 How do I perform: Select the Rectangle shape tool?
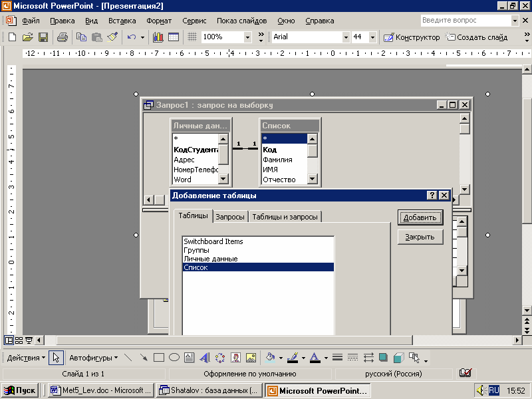click(x=159, y=358)
